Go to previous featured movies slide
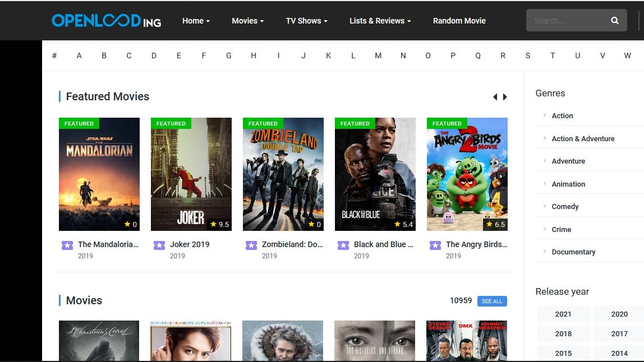Viewport: 644px width, 362px height. 495,97
